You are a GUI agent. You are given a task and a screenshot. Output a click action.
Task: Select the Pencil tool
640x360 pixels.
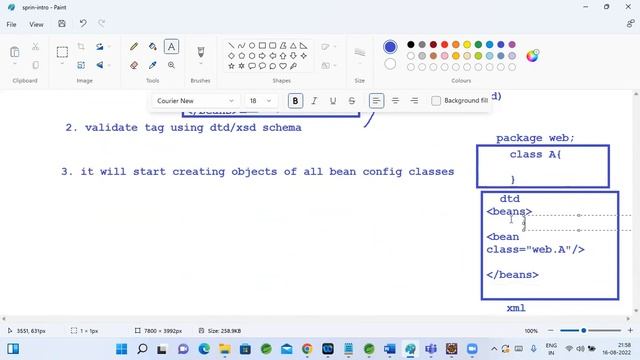coord(134,47)
